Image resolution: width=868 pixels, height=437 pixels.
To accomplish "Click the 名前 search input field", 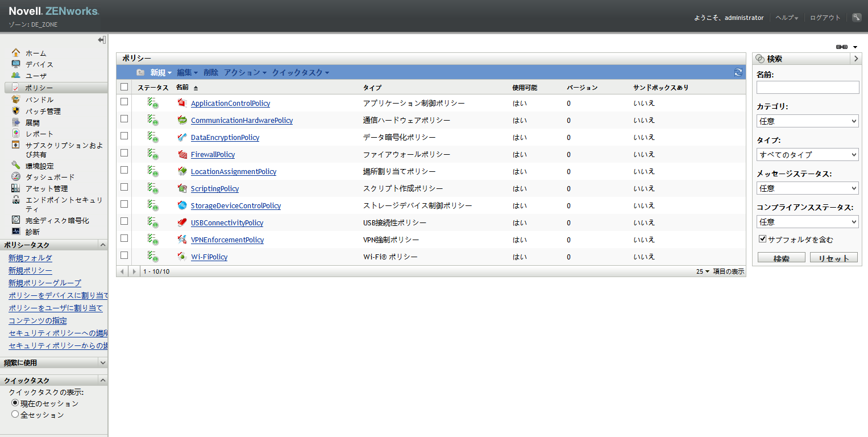I will (808, 87).
